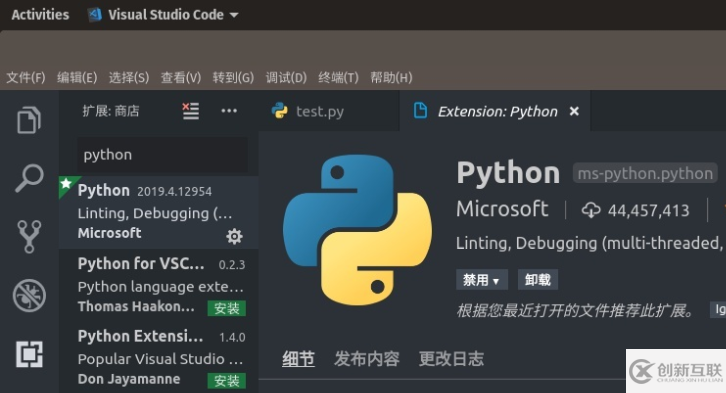The width and height of the screenshot is (726, 393).
Task: Select Python Extensi... 1.4.0 list entry
Action: click(x=159, y=357)
